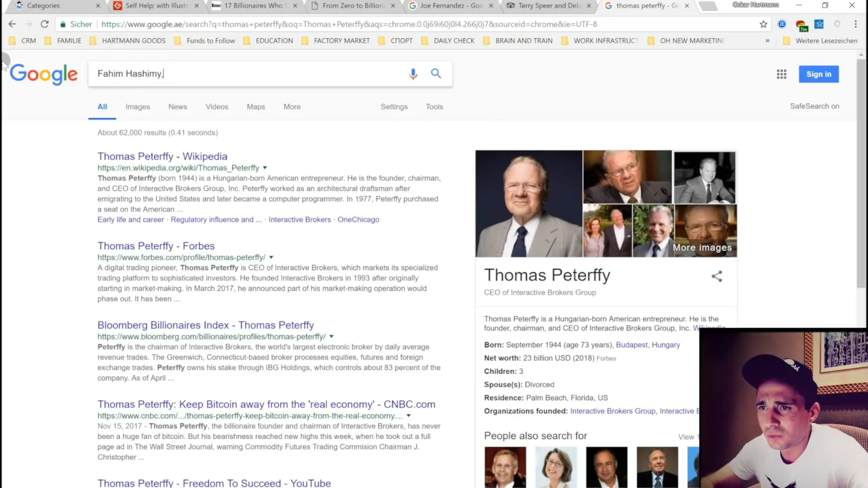This screenshot has height=488, width=868.
Task: Open the EDUCATION bookmark folder
Action: pos(268,41)
